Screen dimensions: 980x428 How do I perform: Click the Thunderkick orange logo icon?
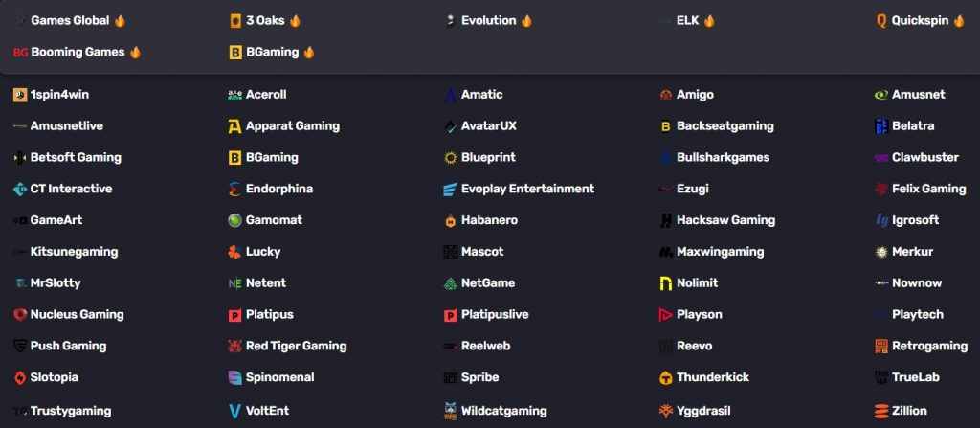665,377
